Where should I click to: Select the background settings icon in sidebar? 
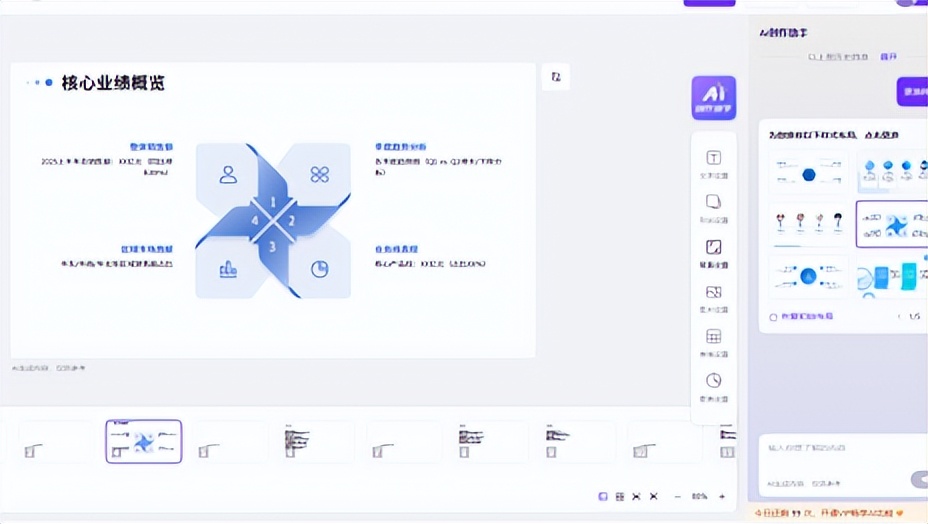click(x=714, y=247)
